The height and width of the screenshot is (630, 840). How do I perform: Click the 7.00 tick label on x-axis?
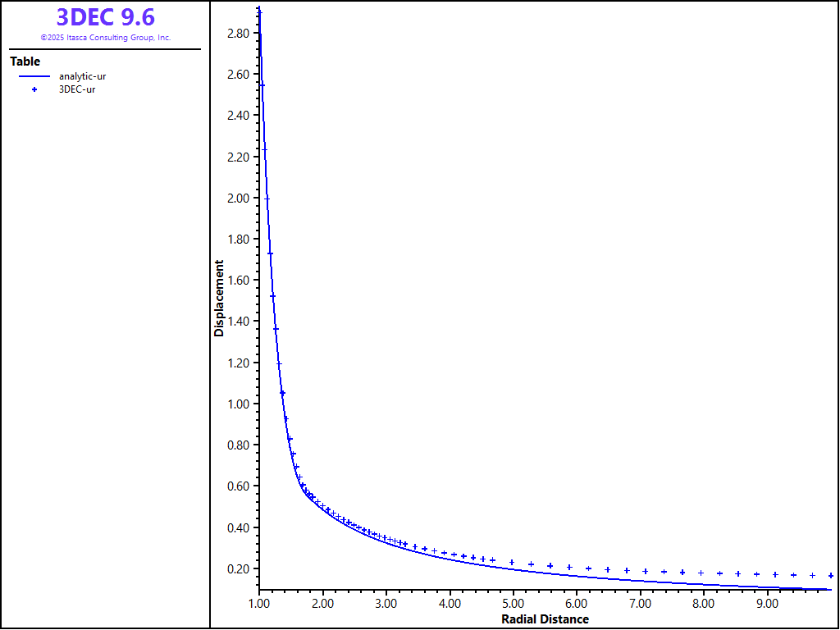pos(640,603)
